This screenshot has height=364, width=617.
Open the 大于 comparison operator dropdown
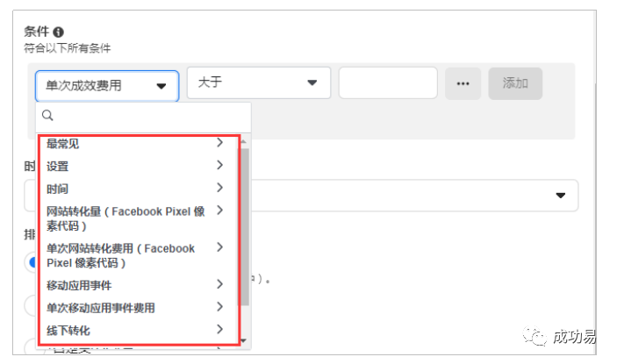259,82
